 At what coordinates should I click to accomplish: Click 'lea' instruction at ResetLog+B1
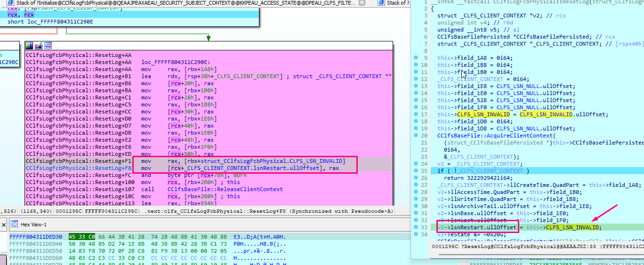tap(146, 76)
